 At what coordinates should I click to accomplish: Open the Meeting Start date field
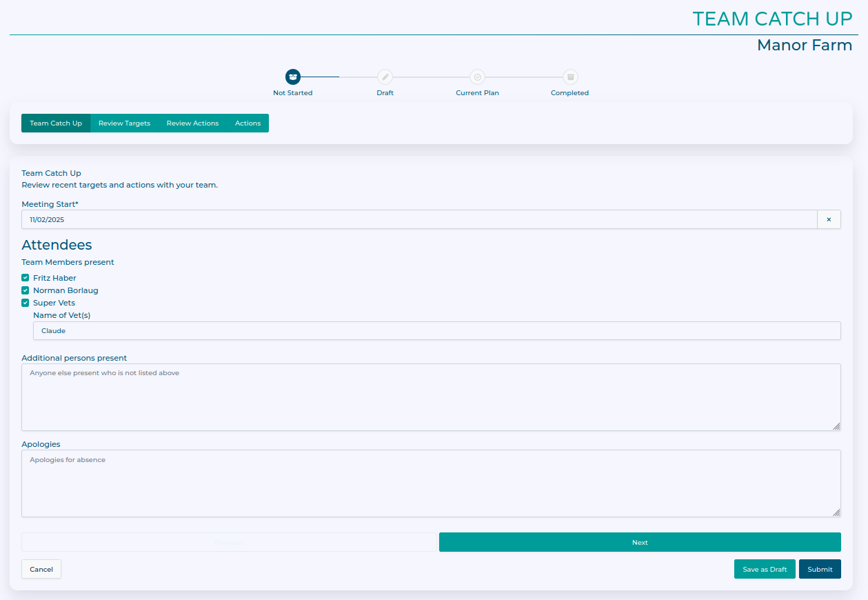[x=418, y=219]
